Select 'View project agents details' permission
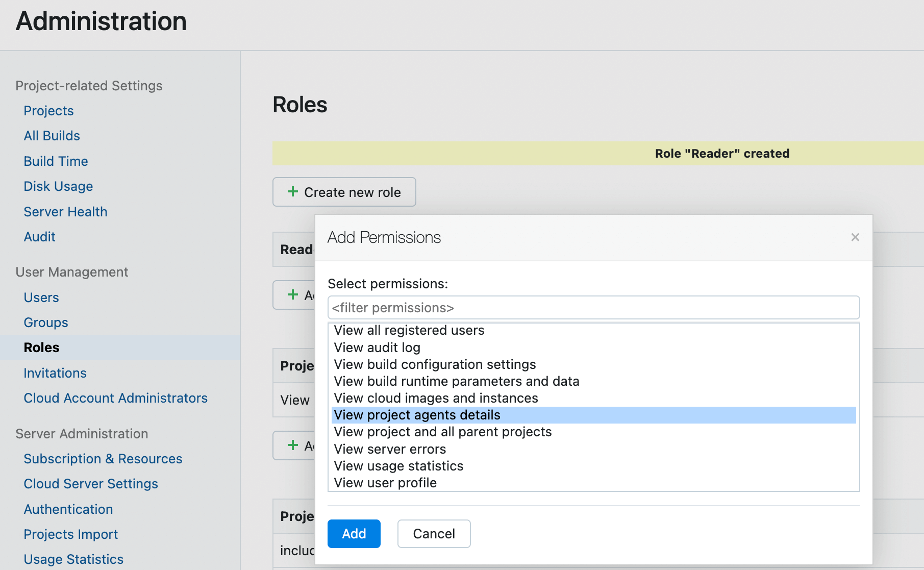The height and width of the screenshot is (570, 924). tap(417, 415)
